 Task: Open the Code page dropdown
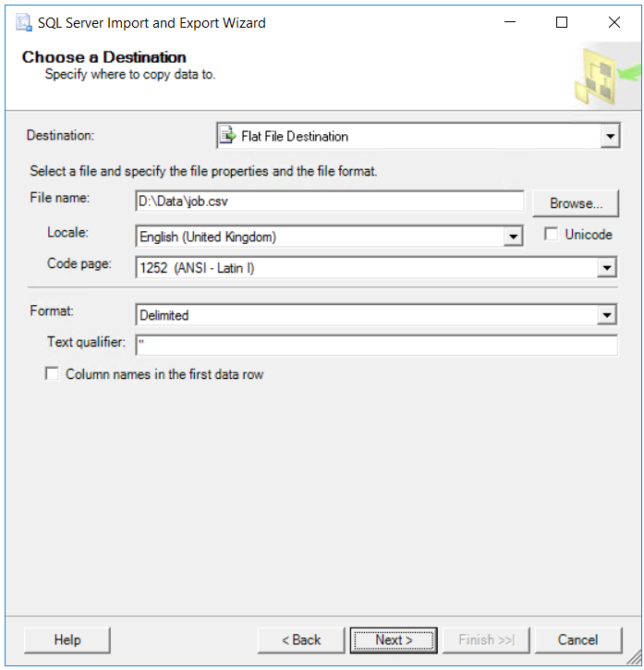606,268
